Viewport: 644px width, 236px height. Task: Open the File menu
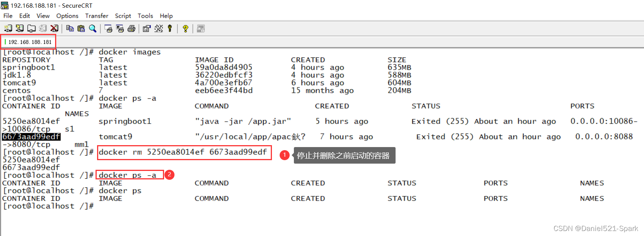click(8, 16)
